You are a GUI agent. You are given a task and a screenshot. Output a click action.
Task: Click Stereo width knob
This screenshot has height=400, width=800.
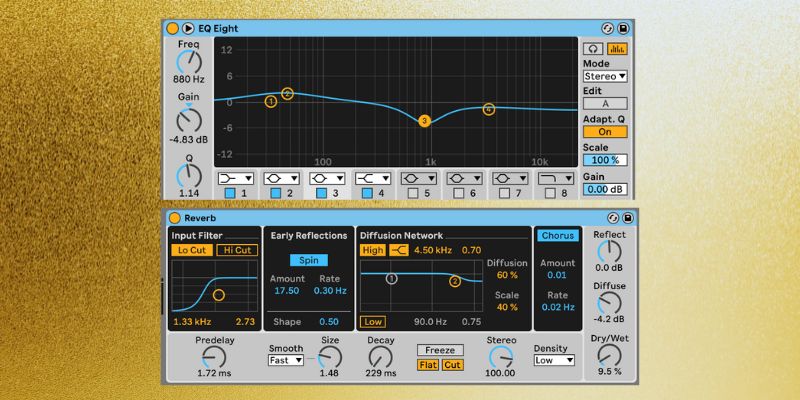coord(501,357)
